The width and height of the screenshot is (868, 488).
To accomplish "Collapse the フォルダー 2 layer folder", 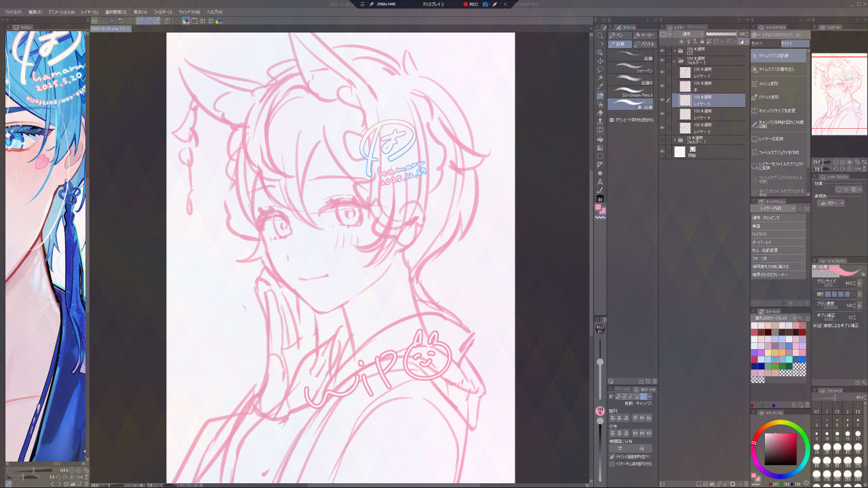I will [673, 61].
